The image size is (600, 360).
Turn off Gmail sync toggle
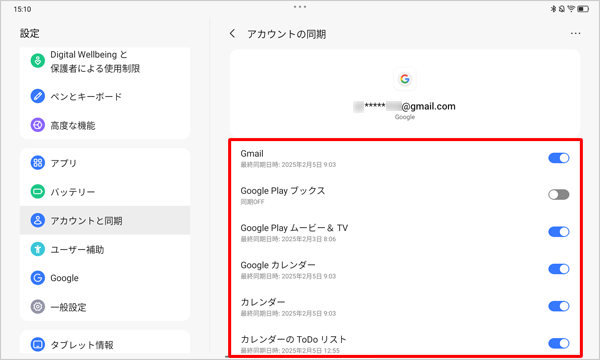559,158
